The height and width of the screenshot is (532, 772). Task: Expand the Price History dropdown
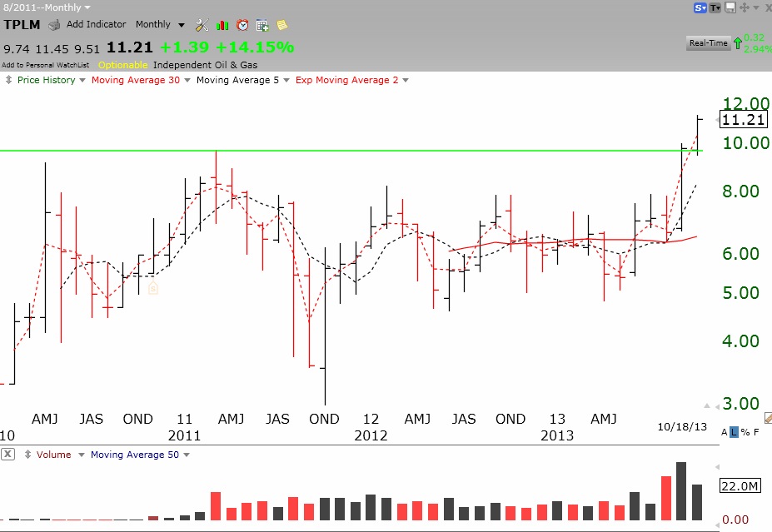(46, 80)
